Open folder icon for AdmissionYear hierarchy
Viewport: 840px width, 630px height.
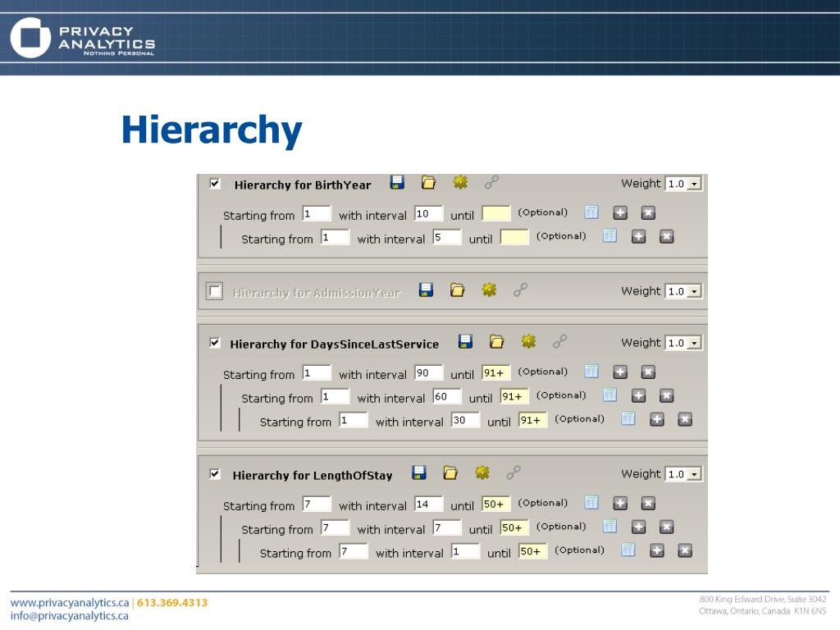tap(457, 290)
